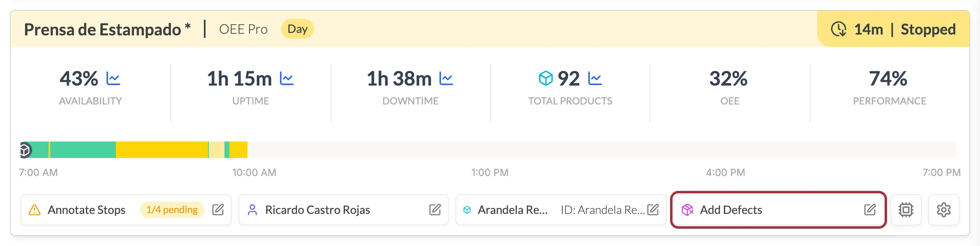Click the 1:00 PM timeline label
The width and height of the screenshot is (980, 246).
tap(490, 172)
